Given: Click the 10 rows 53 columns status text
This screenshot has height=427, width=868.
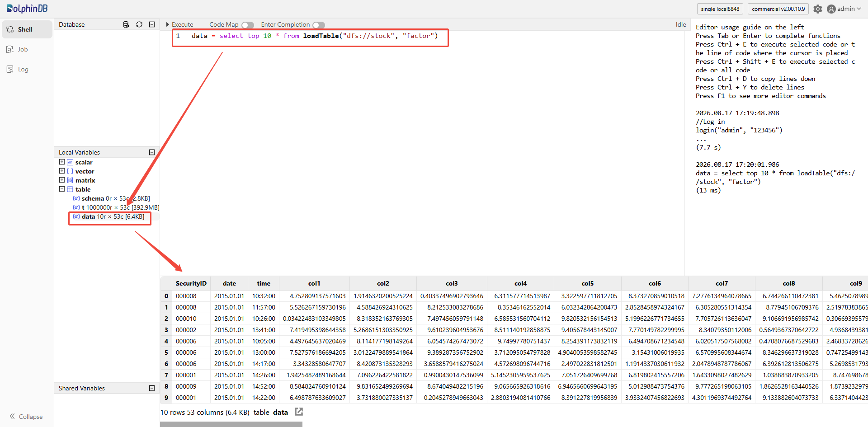Looking at the screenshot, I should click(205, 412).
